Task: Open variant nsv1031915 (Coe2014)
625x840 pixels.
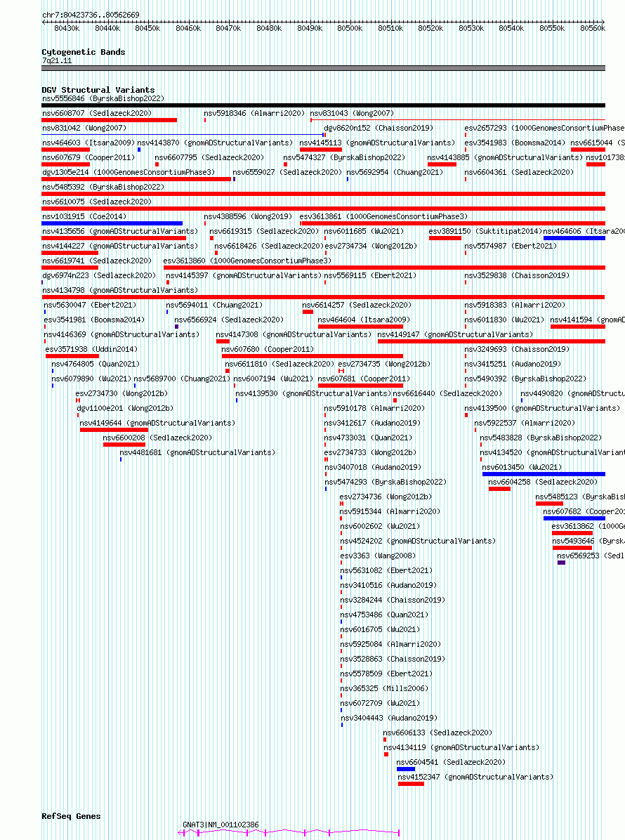Action: click(x=84, y=216)
